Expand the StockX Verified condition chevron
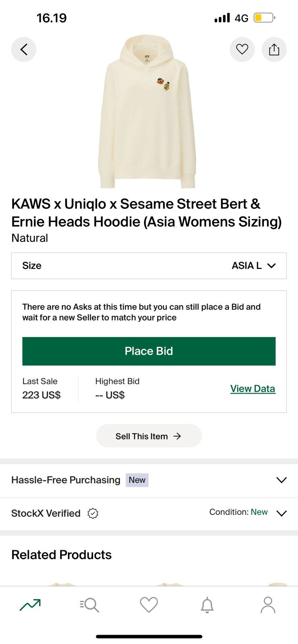 click(x=281, y=513)
